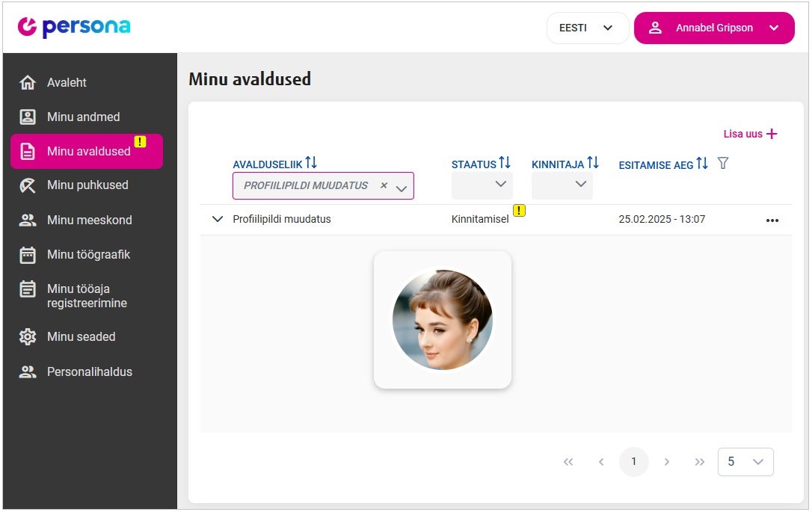Click the gear icon beside Minu seaded
Viewport: 812px width, 512px height.
pos(28,336)
